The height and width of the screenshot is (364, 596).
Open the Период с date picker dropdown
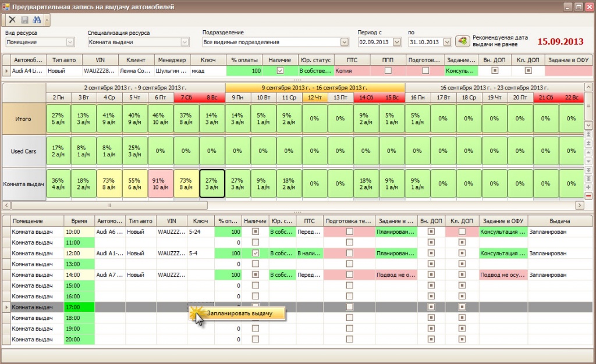pyautogui.click(x=396, y=42)
